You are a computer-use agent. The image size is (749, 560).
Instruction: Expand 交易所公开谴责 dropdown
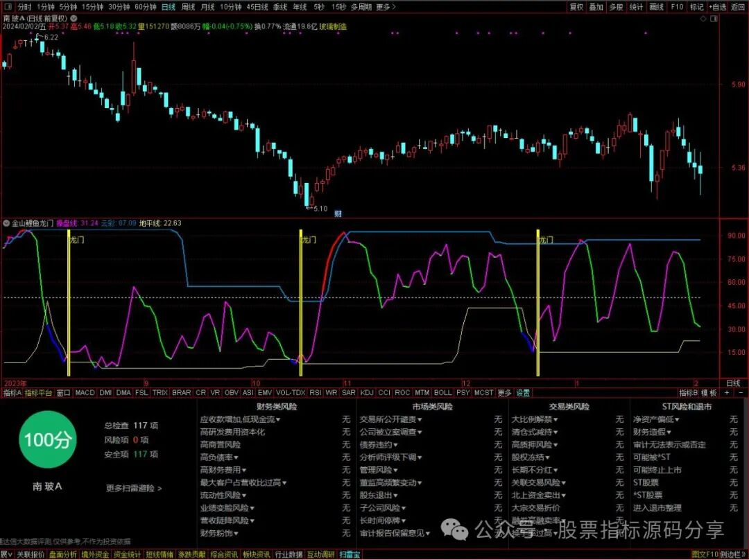click(420, 419)
